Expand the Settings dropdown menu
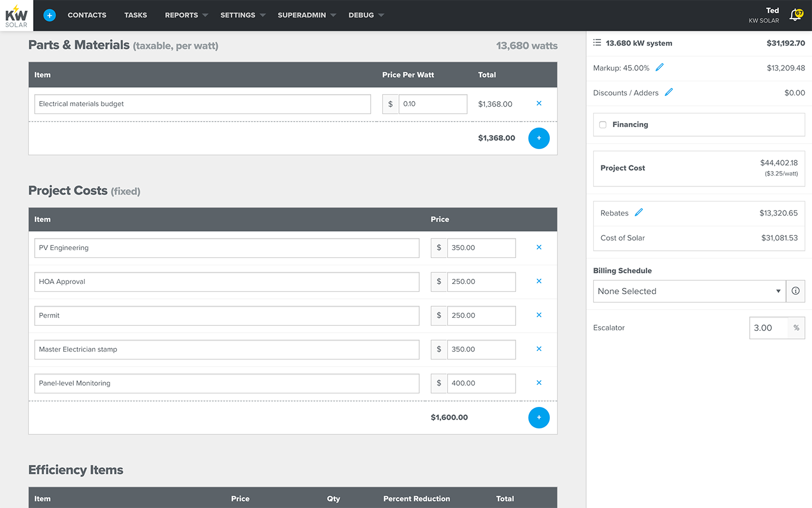 click(x=242, y=15)
